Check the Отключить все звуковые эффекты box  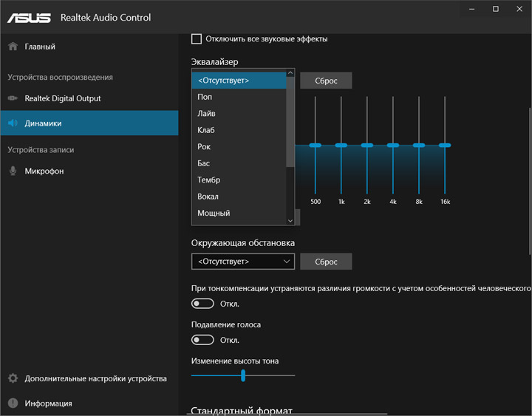197,38
